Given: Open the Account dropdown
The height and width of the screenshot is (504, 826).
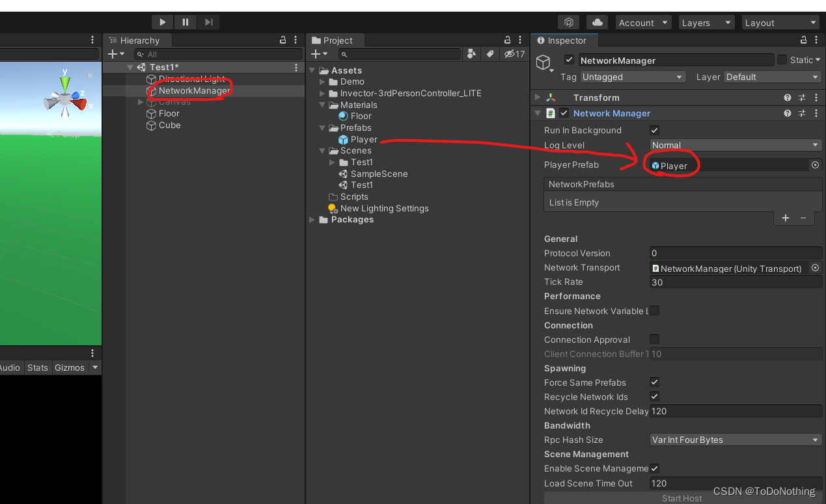Looking at the screenshot, I should 644,23.
